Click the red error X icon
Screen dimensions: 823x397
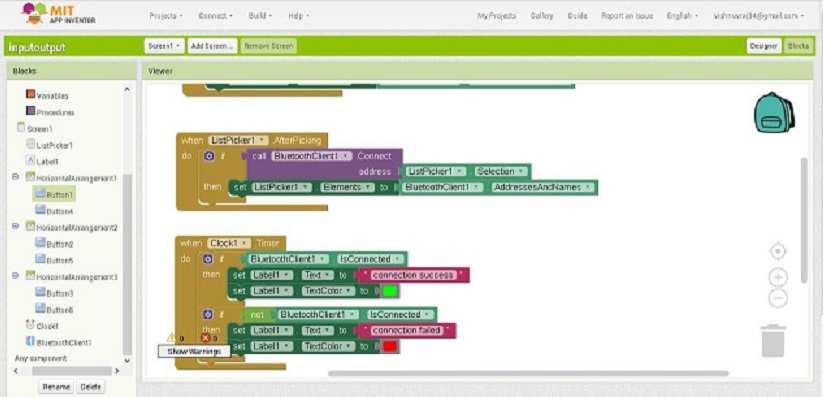tap(206, 338)
